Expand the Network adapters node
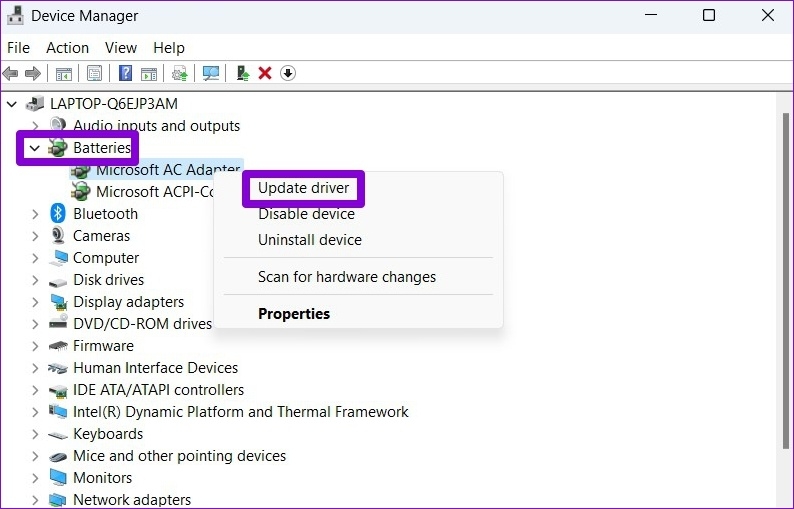Screen dimensions: 794x509 coord(35,500)
